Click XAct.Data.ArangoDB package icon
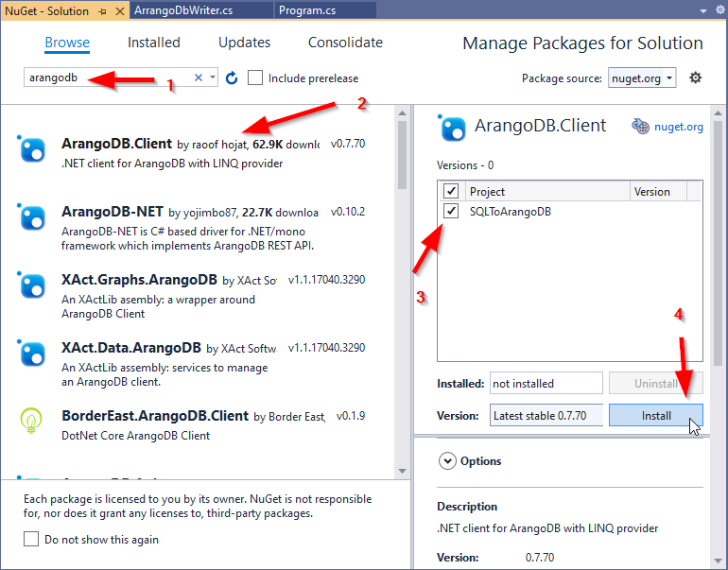 [x=32, y=354]
